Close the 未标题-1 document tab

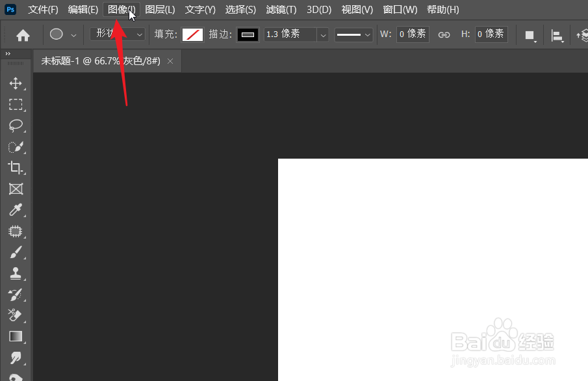[170, 61]
